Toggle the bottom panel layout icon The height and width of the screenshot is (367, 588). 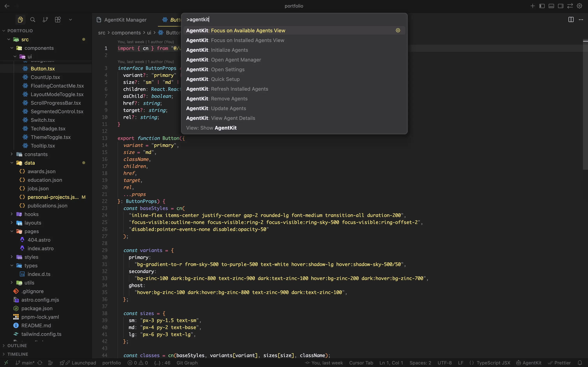click(551, 6)
